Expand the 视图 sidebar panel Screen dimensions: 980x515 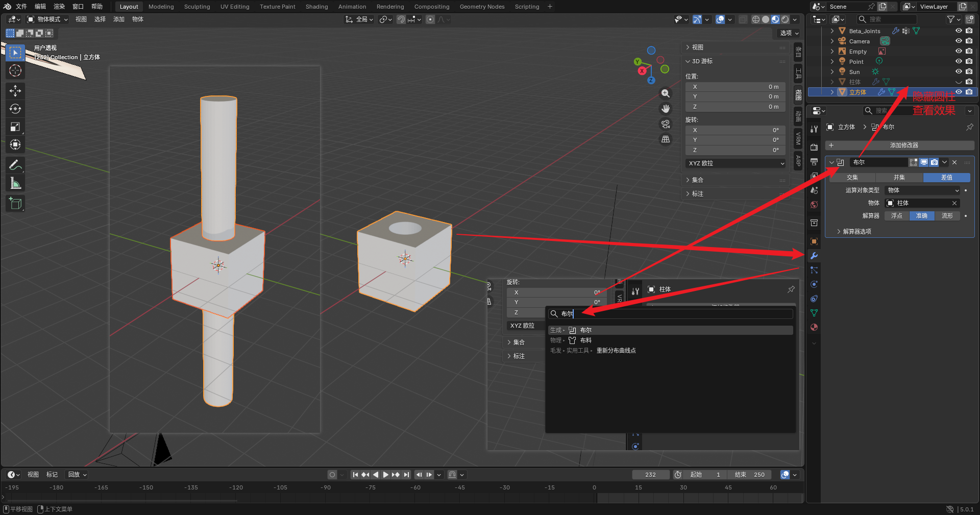(736, 47)
